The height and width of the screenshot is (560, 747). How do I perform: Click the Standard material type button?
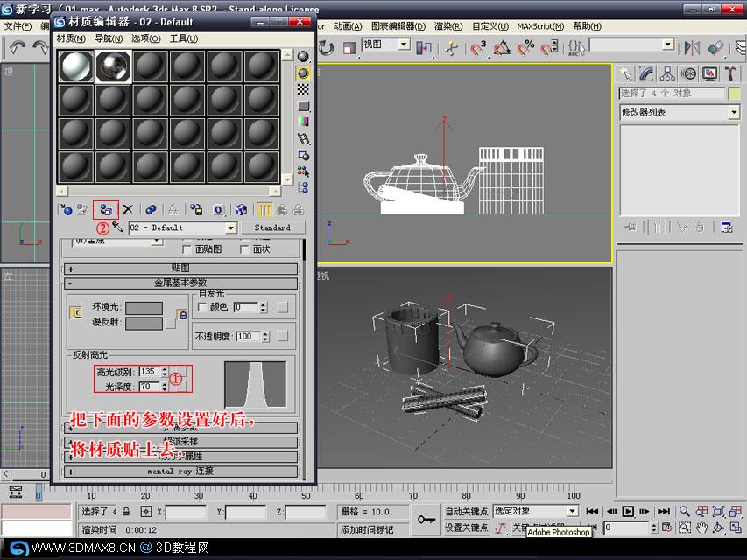coord(272,227)
